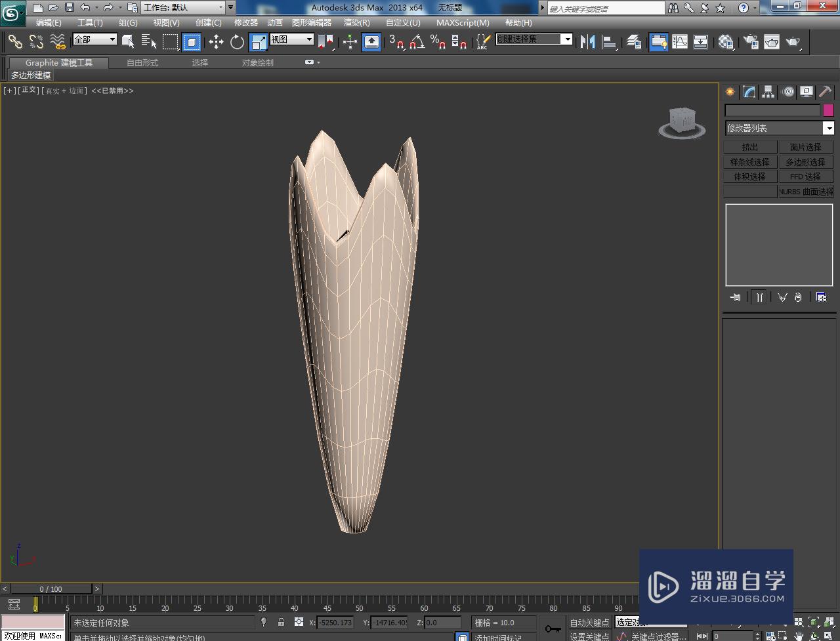Switch to the 对象绘制 ribbon tab
The width and height of the screenshot is (840, 641).
point(258,63)
